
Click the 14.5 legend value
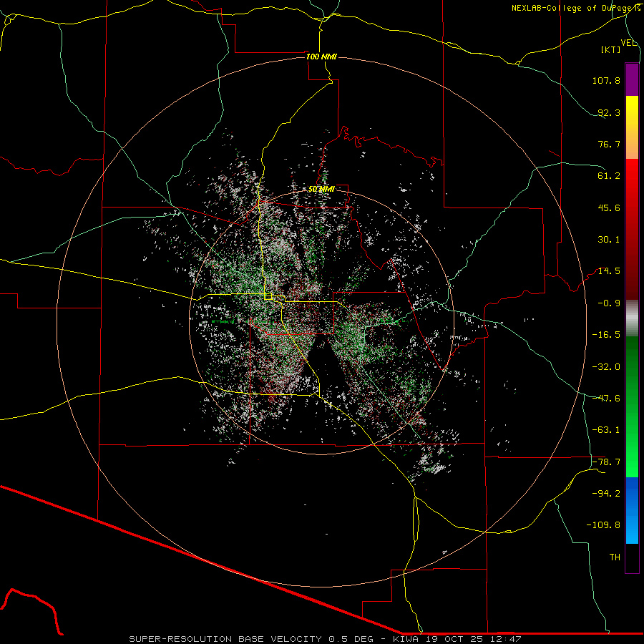coord(609,271)
